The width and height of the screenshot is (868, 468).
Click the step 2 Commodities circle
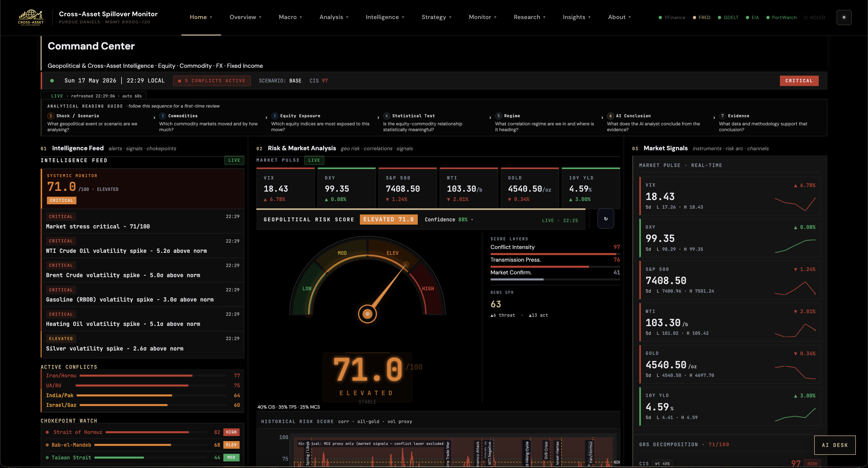(162, 116)
